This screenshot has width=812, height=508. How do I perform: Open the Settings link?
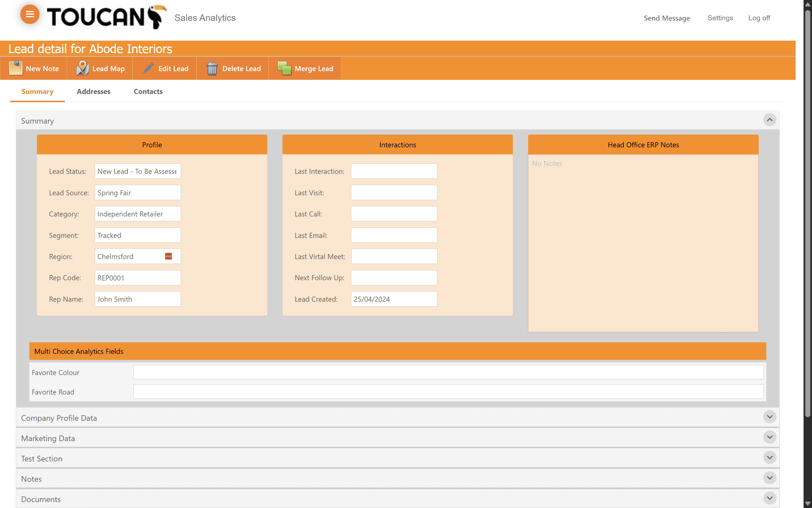(720, 18)
